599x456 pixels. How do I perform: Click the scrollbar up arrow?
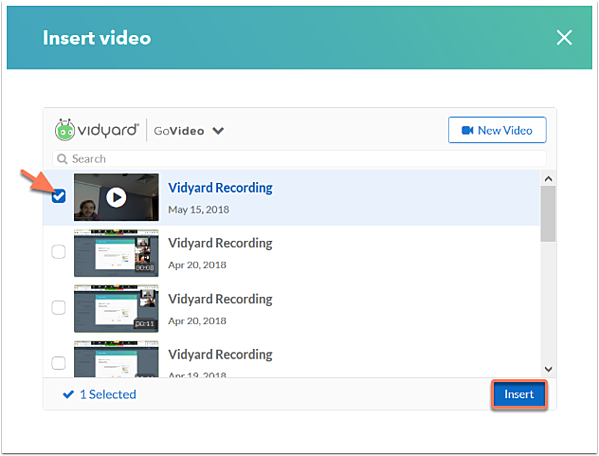pos(548,179)
